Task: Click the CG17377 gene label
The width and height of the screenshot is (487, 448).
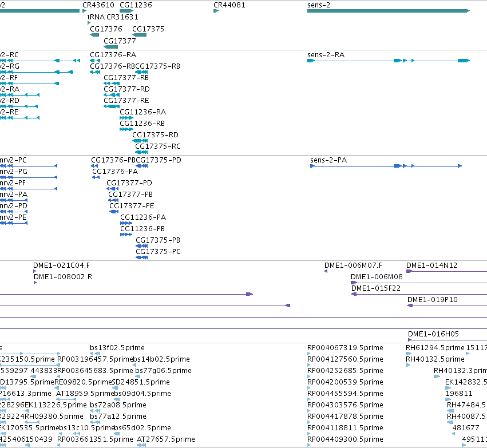Action: (x=120, y=41)
